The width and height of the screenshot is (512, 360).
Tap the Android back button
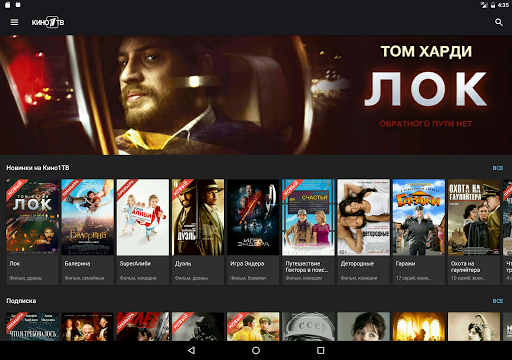191,350
